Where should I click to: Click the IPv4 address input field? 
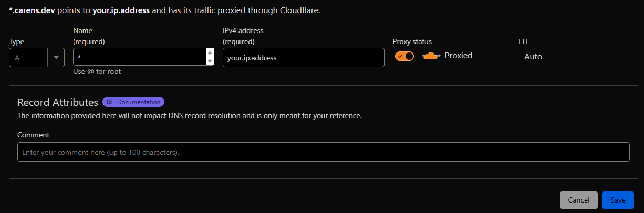(x=304, y=58)
